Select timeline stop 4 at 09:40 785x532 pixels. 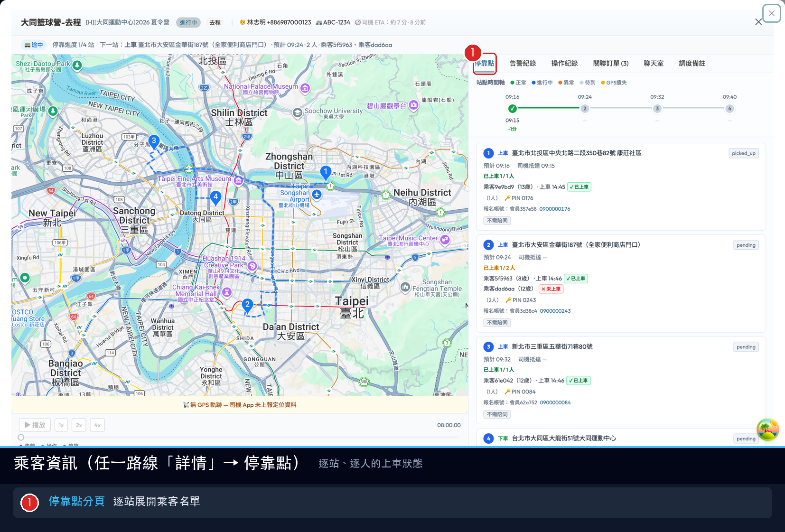pyautogui.click(x=729, y=109)
